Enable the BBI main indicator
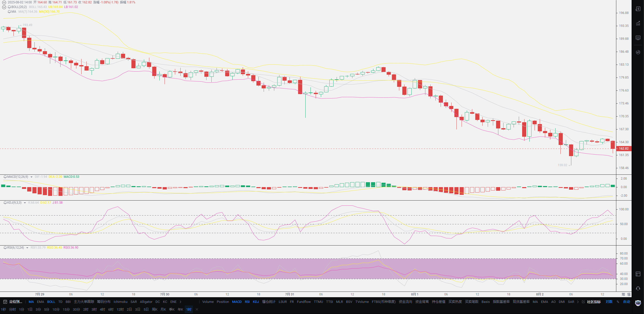644x314 pixels. [x=68, y=302]
